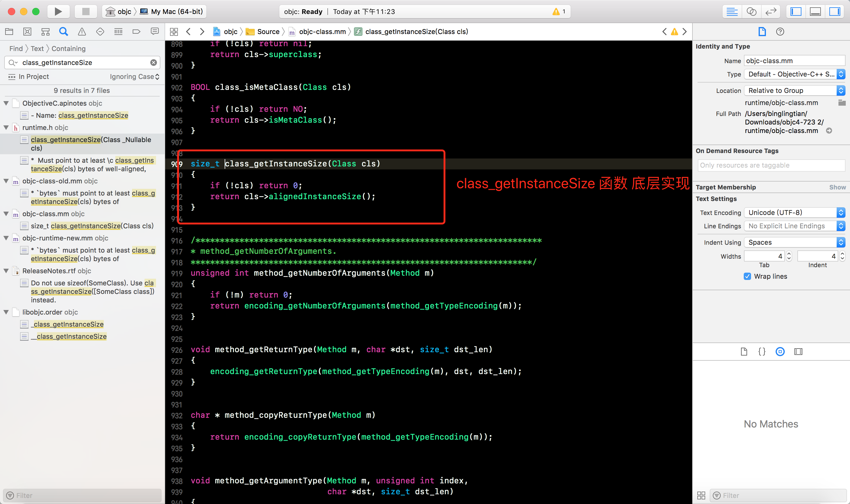
Task: Clear the search field text
Action: point(154,63)
